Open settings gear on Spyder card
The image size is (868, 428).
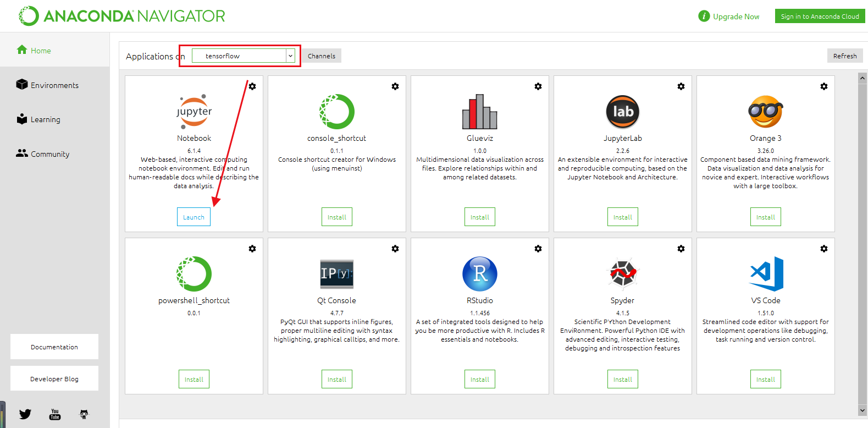coord(681,249)
